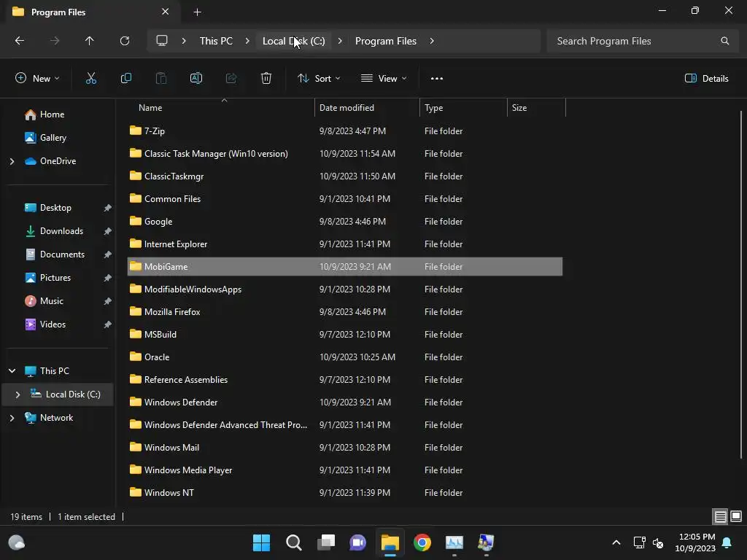Image resolution: width=747 pixels, height=560 pixels.
Task: Click Program Files breadcrumb segment
Action: point(386,41)
